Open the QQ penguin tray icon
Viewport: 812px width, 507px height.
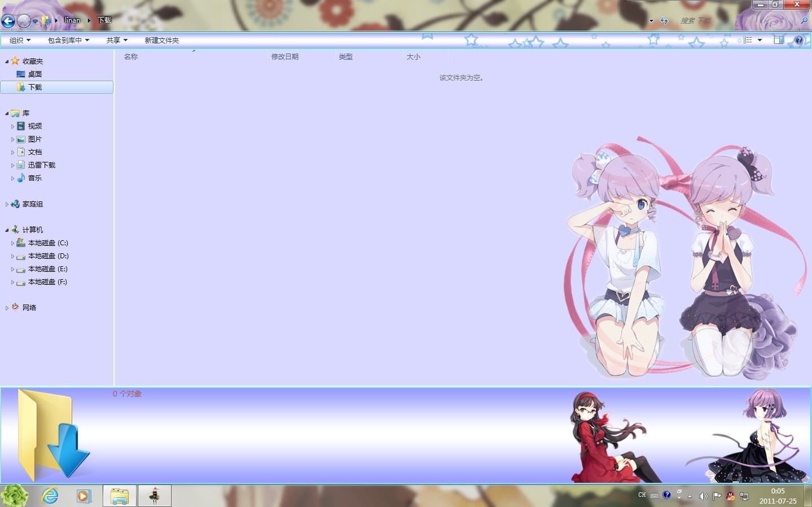point(731,496)
